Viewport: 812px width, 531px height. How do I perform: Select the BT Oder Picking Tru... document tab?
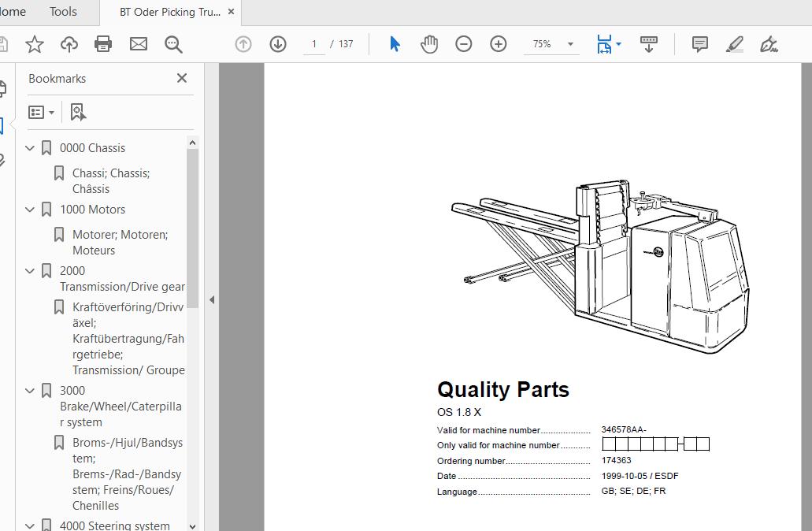(x=170, y=12)
